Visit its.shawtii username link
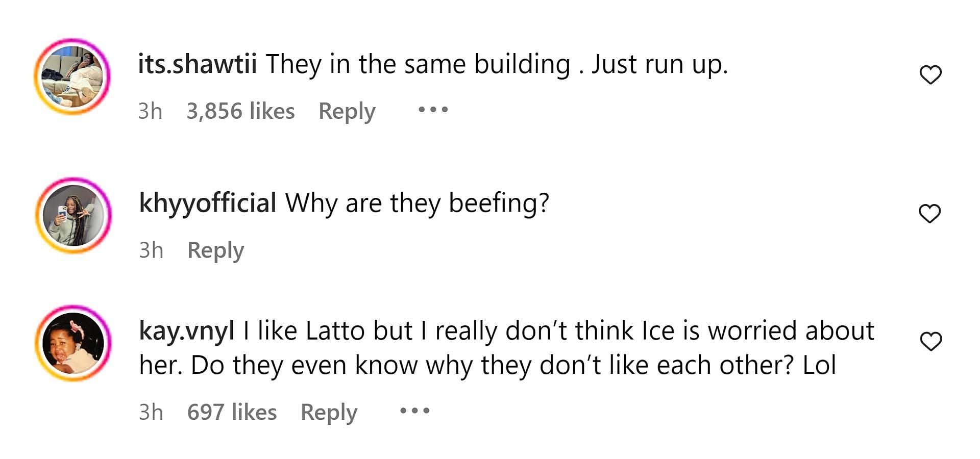The width and height of the screenshot is (980, 459). pos(197,65)
